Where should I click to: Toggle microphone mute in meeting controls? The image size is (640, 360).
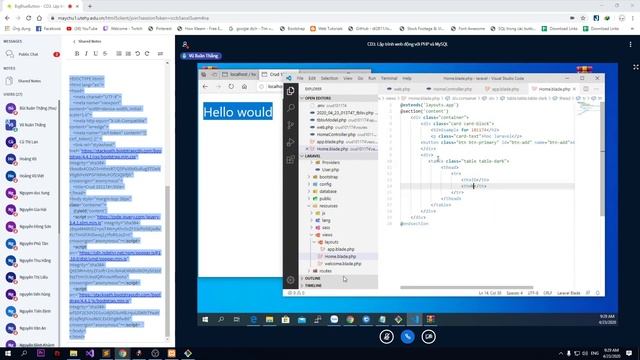click(387, 337)
